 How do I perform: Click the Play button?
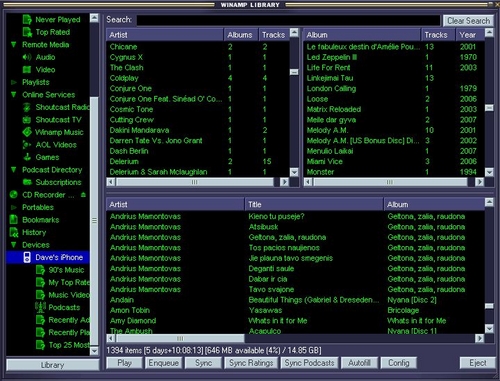click(124, 363)
